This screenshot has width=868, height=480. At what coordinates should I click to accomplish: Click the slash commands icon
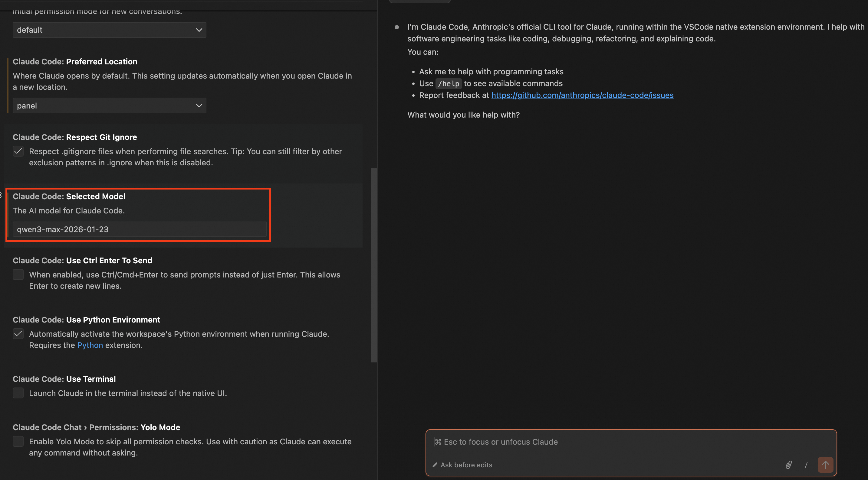click(x=806, y=465)
